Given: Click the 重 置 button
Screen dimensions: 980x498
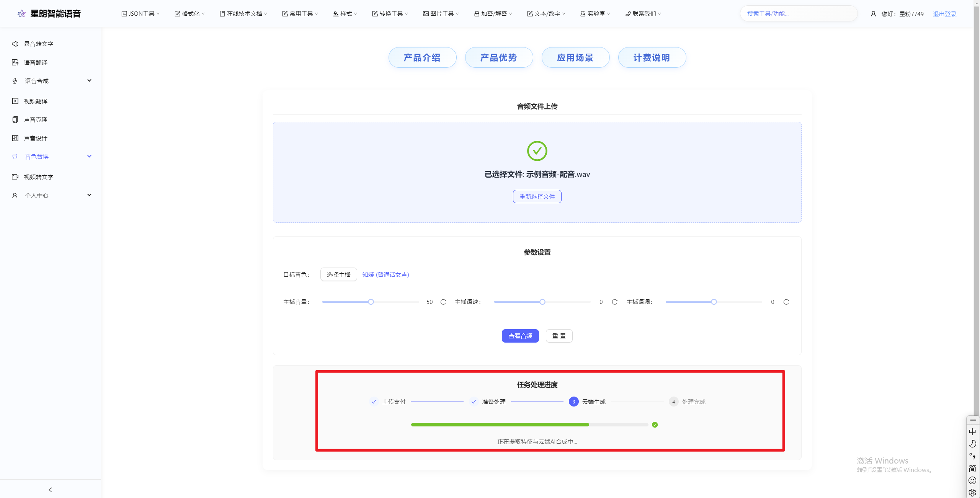Looking at the screenshot, I should (559, 336).
